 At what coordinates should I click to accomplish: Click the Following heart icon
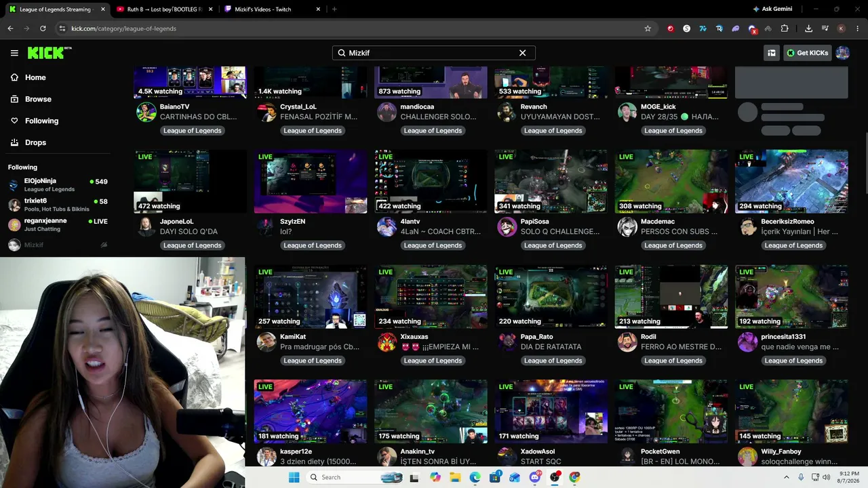click(14, 121)
